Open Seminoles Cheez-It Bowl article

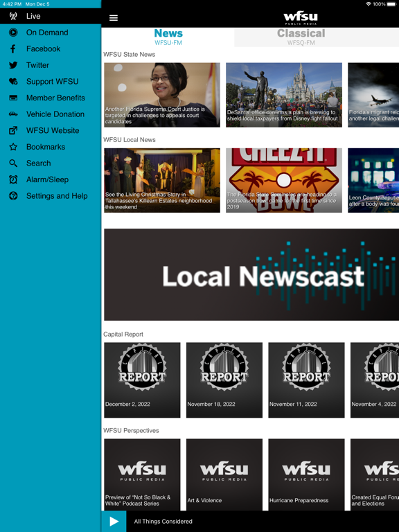pos(284,181)
